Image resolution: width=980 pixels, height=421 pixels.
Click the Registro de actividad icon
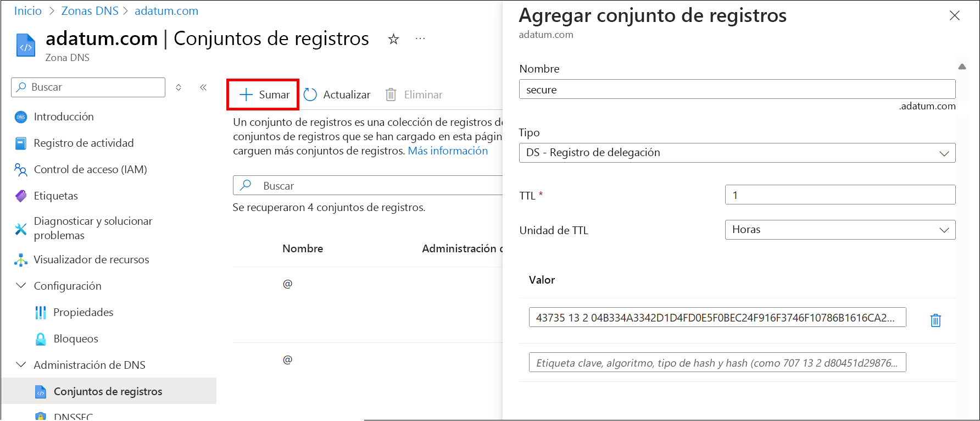click(21, 143)
